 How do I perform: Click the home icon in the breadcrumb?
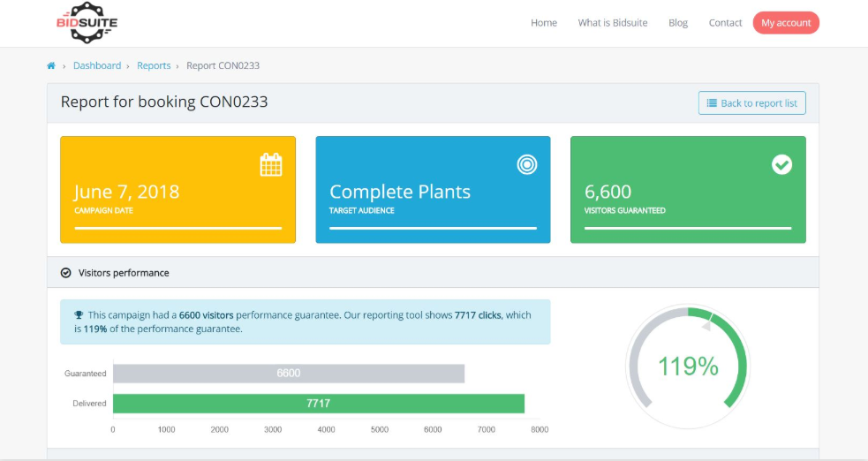pyautogui.click(x=51, y=65)
